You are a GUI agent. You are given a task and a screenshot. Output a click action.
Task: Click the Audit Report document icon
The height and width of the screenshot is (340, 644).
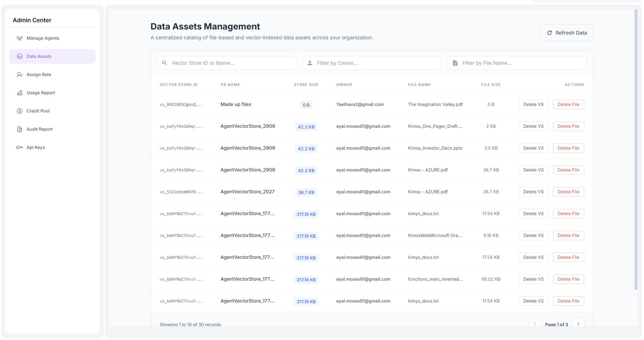click(19, 129)
